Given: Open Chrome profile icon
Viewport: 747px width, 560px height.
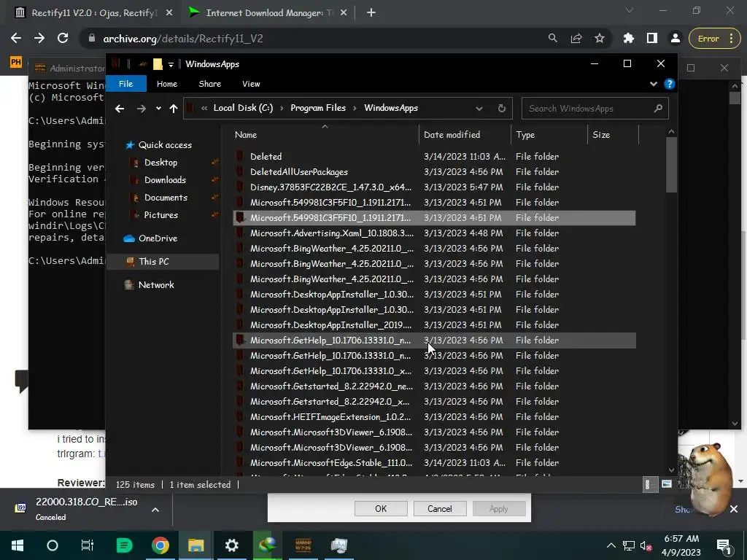Looking at the screenshot, I should (x=675, y=39).
